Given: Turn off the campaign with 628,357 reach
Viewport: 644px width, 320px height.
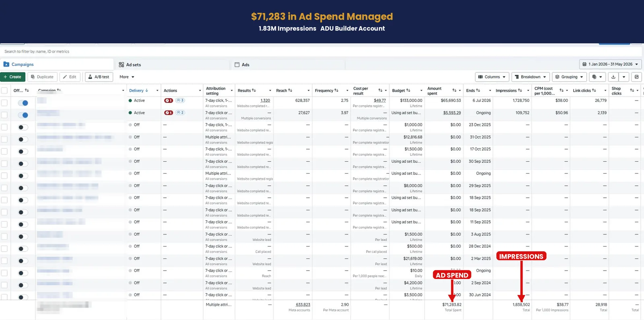Looking at the screenshot, I should pos(23,103).
